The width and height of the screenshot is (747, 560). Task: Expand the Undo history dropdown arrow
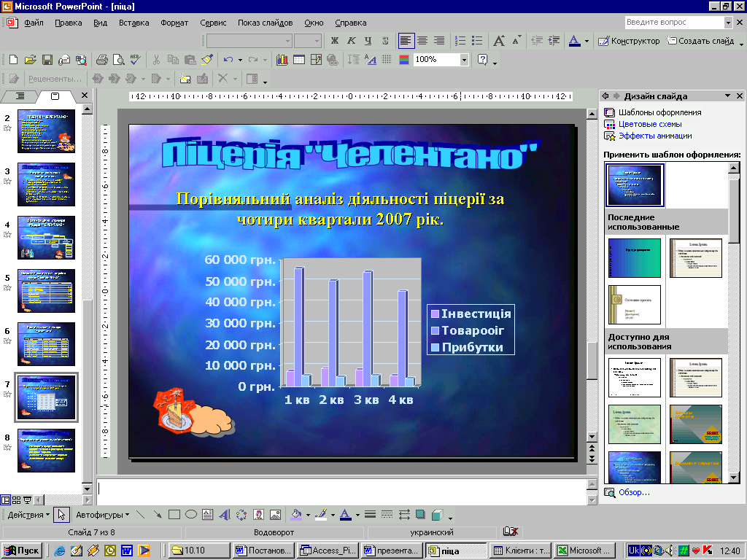pyautogui.click(x=240, y=60)
